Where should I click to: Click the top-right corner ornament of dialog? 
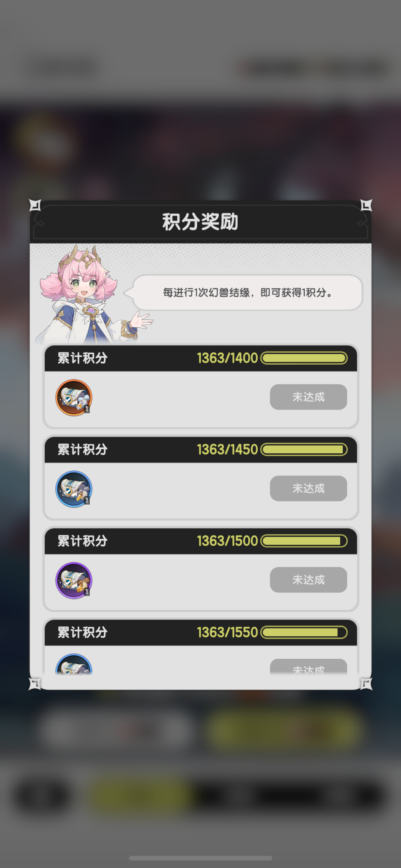[x=366, y=205]
